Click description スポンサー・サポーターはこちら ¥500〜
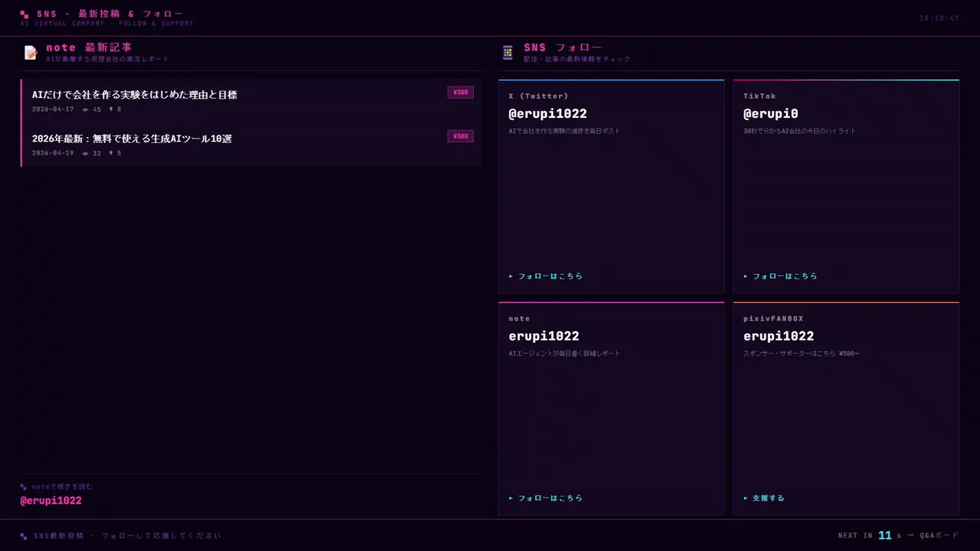The height and width of the screenshot is (551, 980). (802, 354)
